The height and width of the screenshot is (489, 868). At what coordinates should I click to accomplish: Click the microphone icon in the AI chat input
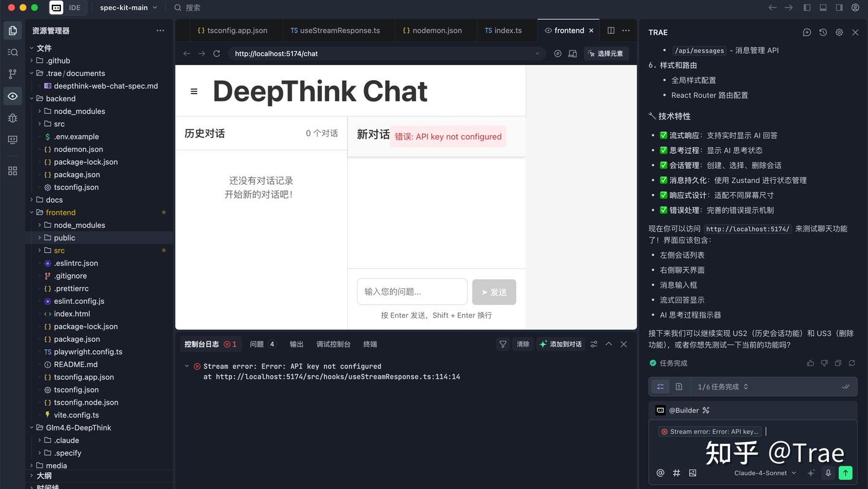click(828, 473)
